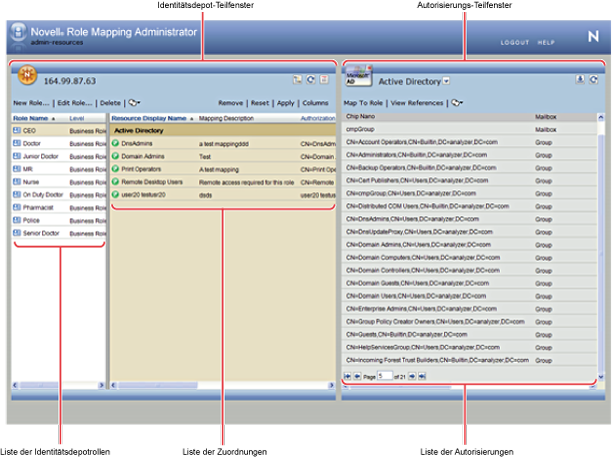The height and width of the screenshot is (457, 612).
Task: Click the Doctor role icon
Action: (17, 143)
